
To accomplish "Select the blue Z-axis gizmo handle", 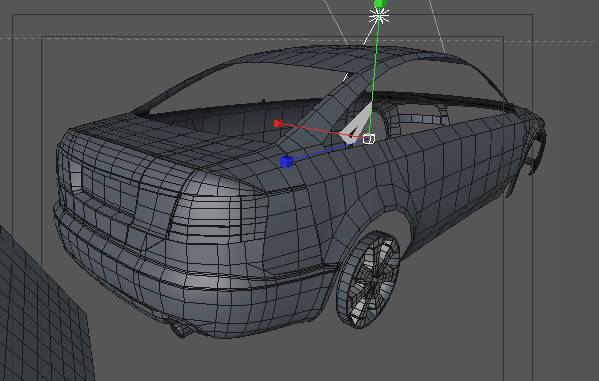I will (286, 162).
